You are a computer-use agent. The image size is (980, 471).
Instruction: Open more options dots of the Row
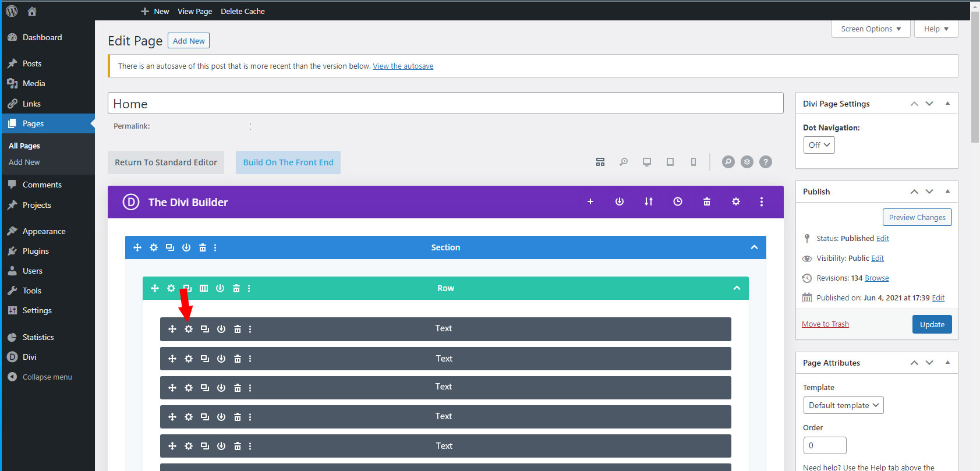point(249,288)
